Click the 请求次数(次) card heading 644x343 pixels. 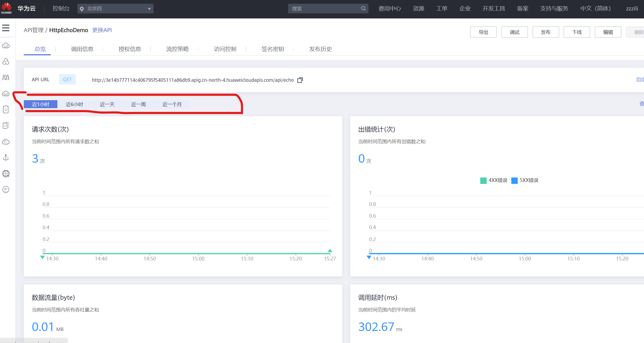pyautogui.click(x=50, y=129)
